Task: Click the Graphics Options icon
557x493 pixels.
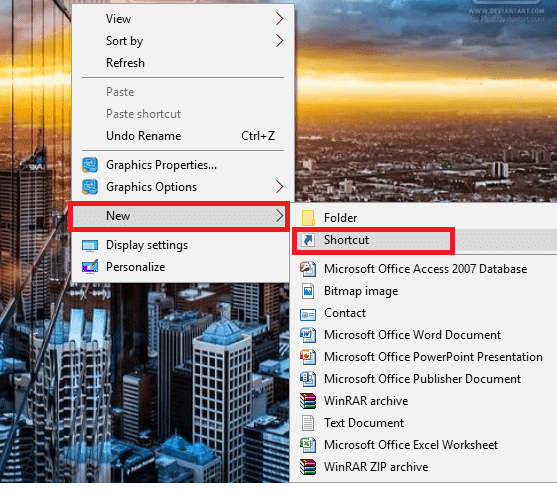Action: 90,187
